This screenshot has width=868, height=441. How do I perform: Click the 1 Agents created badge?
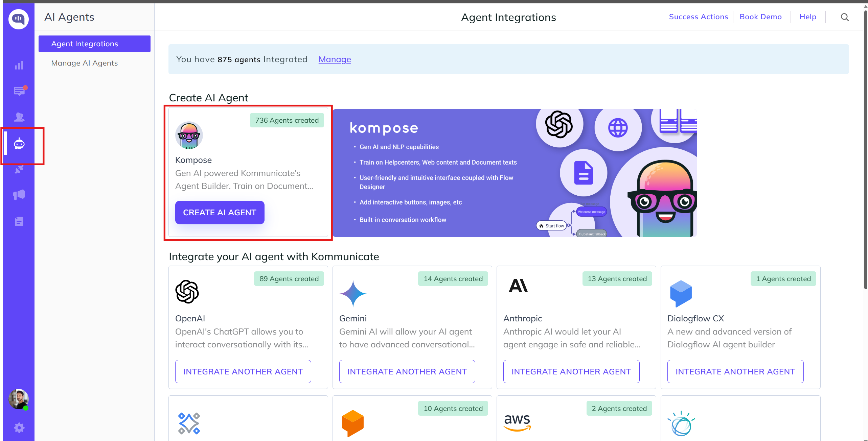tap(783, 279)
